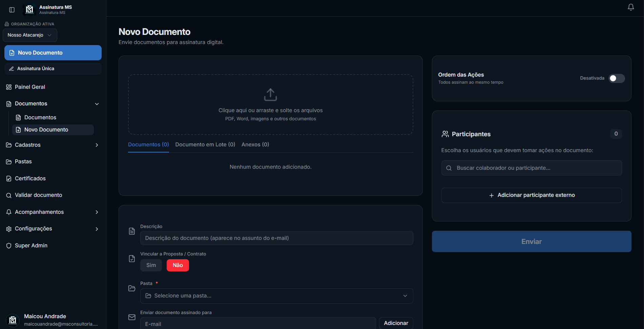The image size is (644, 329).
Task: Click the Enviar button
Action: click(532, 242)
